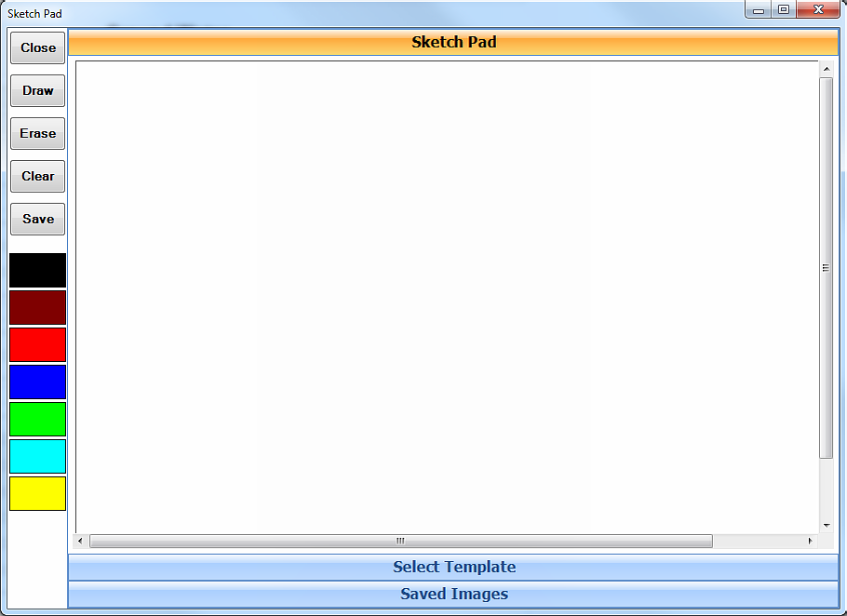The width and height of the screenshot is (847, 616).
Task: Save the current sketch
Action: click(x=38, y=219)
